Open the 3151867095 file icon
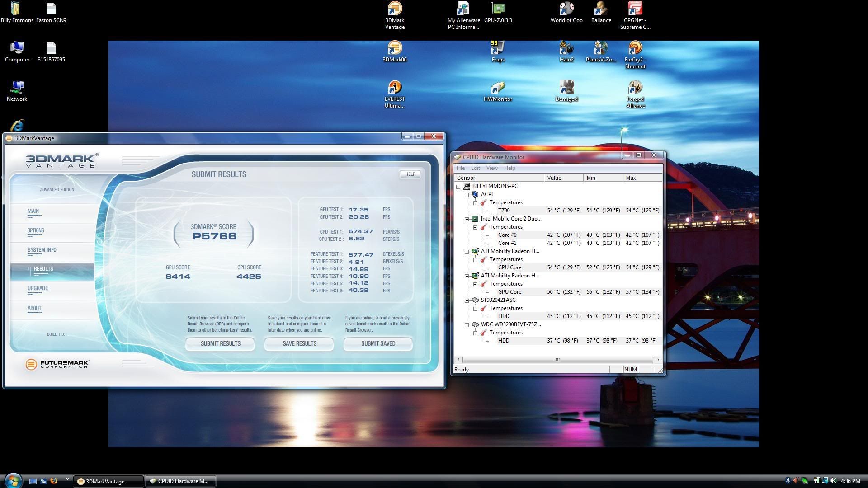Image resolution: width=868 pixels, height=488 pixels. pos(51,52)
